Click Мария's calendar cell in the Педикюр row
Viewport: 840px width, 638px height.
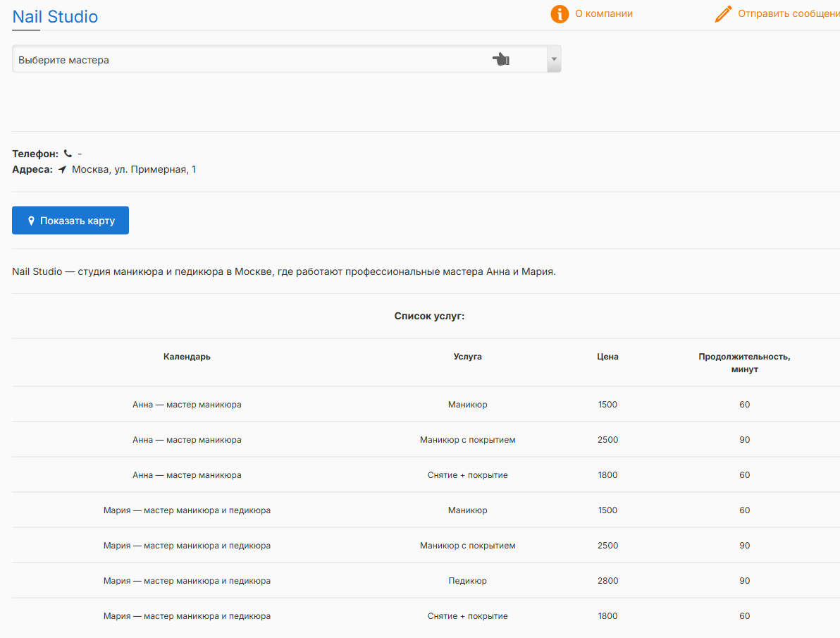point(187,581)
